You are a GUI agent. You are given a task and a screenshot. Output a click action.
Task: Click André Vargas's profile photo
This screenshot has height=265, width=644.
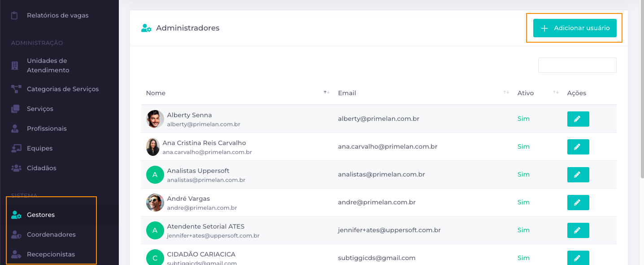(155, 203)
